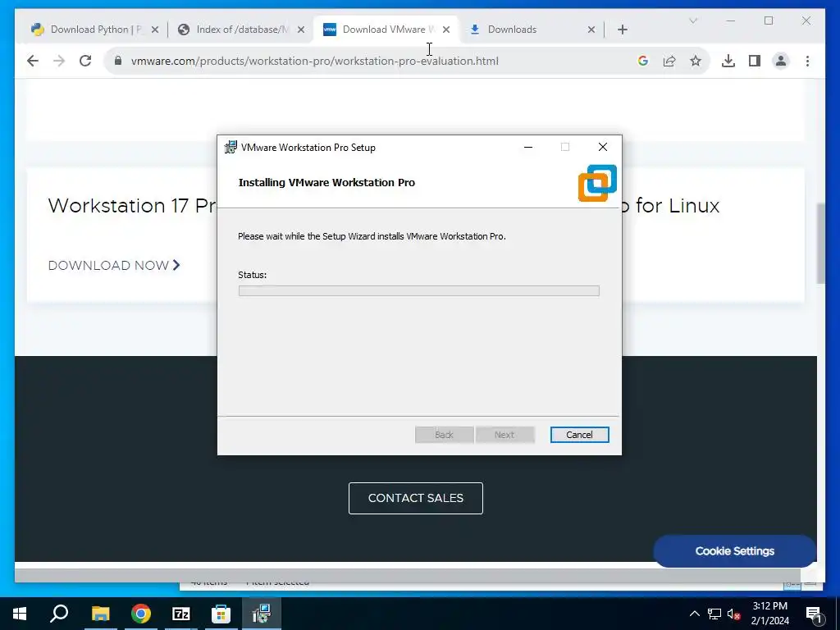This screenshot has height=630, width=840.
Task: Click the VMware logo in installer
Action: [597, 183]
